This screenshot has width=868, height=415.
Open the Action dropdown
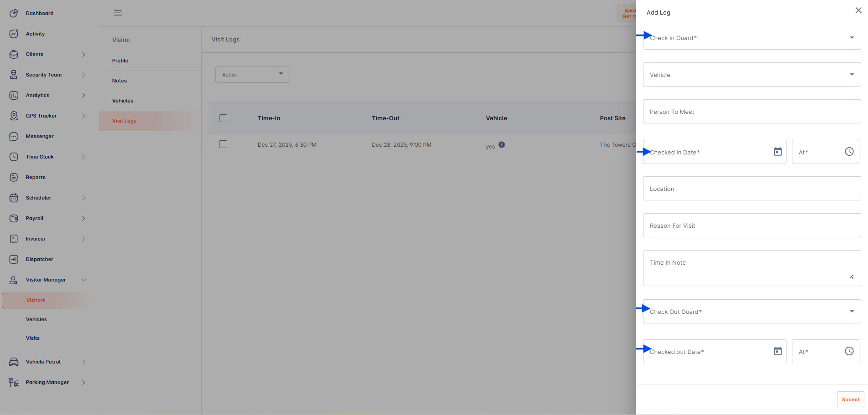[253, 75]
